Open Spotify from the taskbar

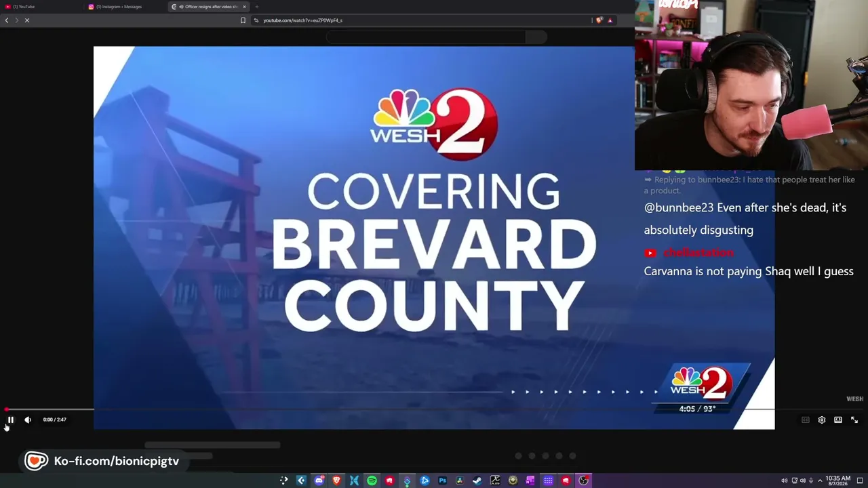point(372,481)
